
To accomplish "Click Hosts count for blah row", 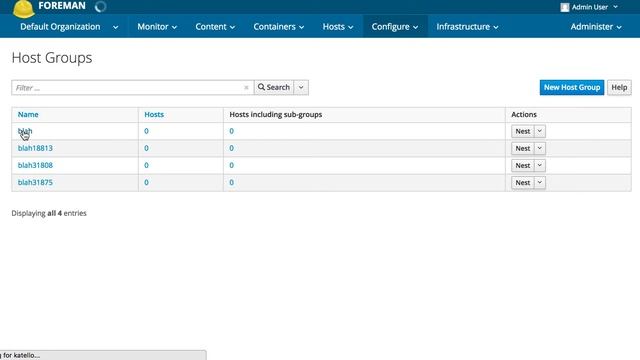I will click(147, 131).
